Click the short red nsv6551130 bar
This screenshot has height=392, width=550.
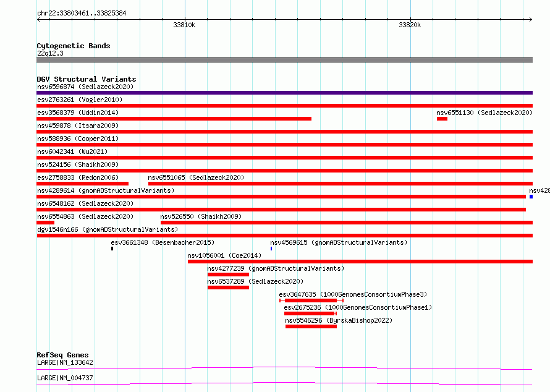(442, 119)
